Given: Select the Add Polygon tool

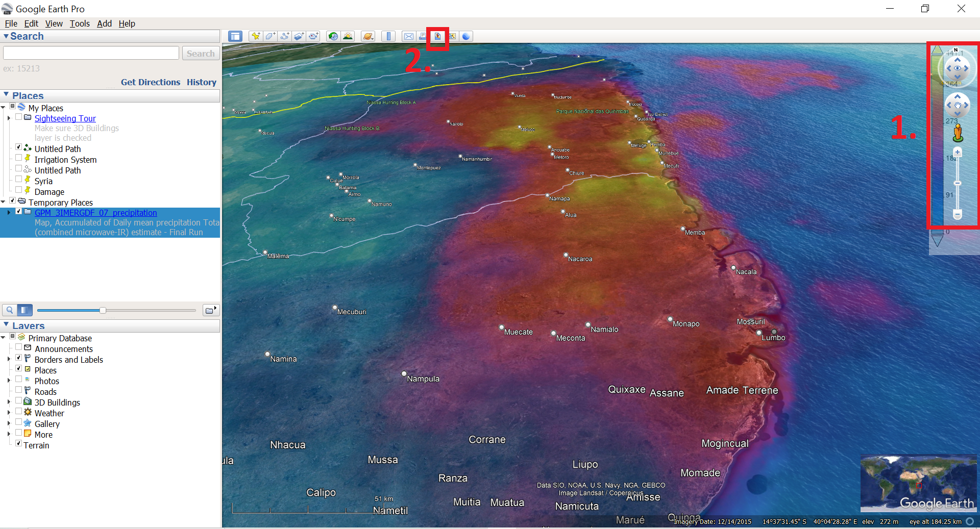Looking at the screenshot, I should 270,36.
